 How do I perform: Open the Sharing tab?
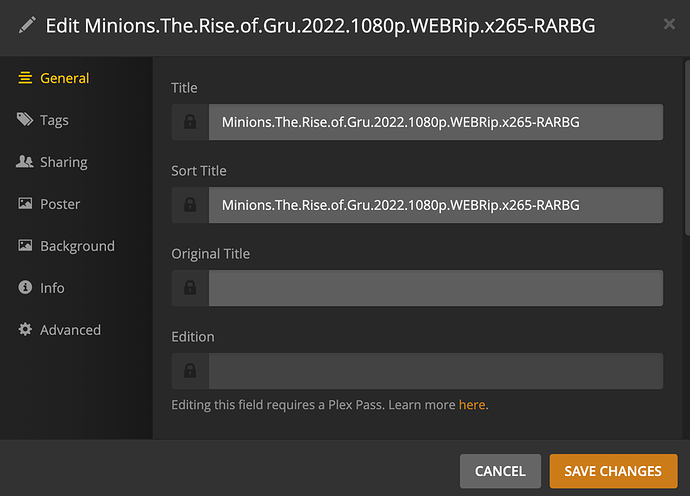tap(63, 162)
